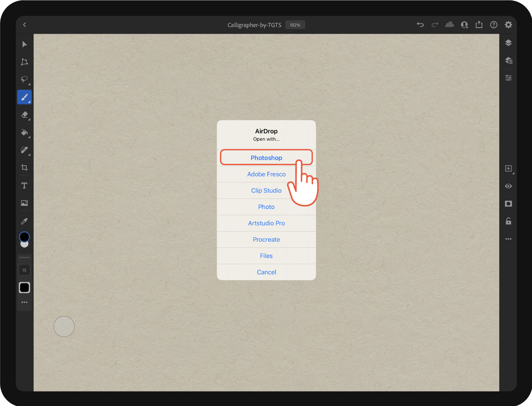Choose Files option
This screenshot has height=406, width=532.
[266, 256]
